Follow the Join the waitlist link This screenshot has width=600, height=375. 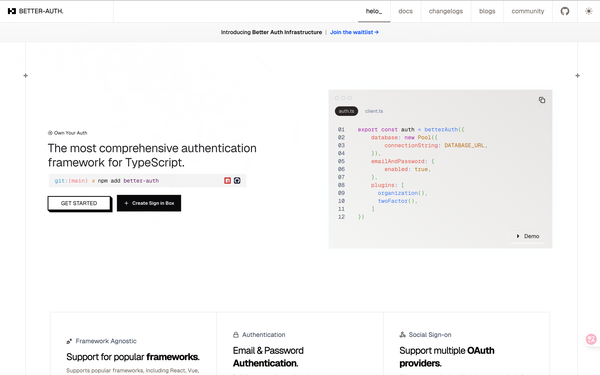tap(354, 32)
